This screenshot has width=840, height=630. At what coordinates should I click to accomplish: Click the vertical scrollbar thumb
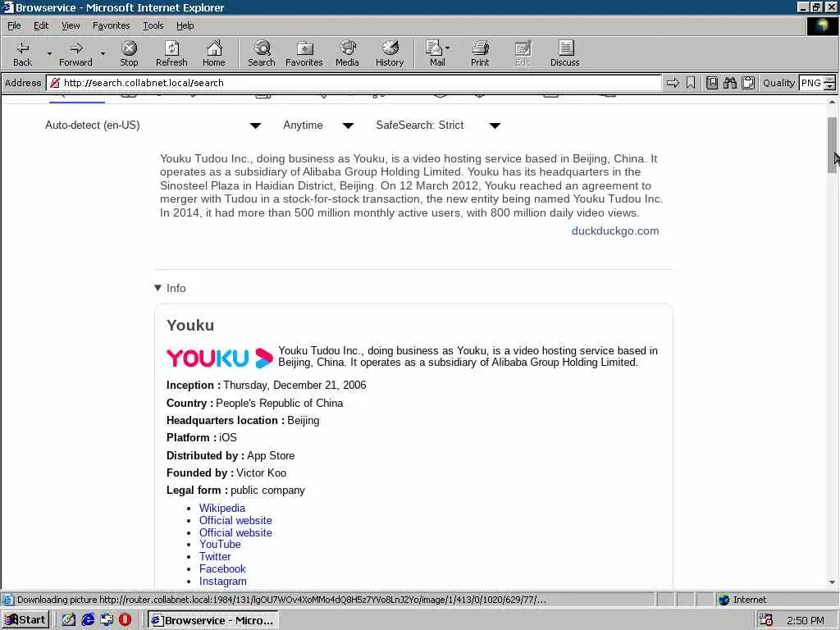(x=832, y=144)
